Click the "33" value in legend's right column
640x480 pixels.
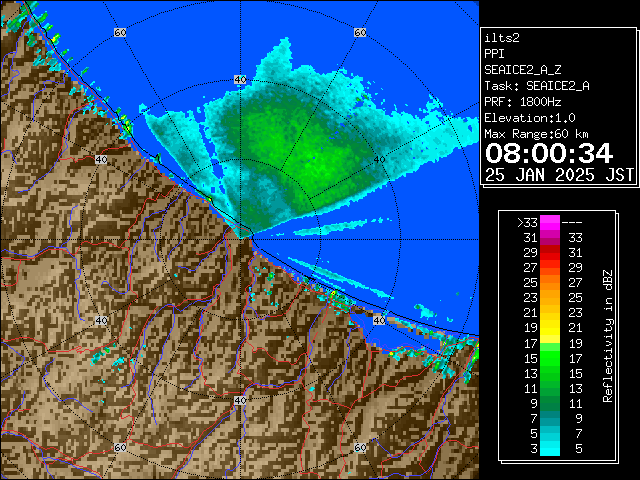tap(575, 238)
